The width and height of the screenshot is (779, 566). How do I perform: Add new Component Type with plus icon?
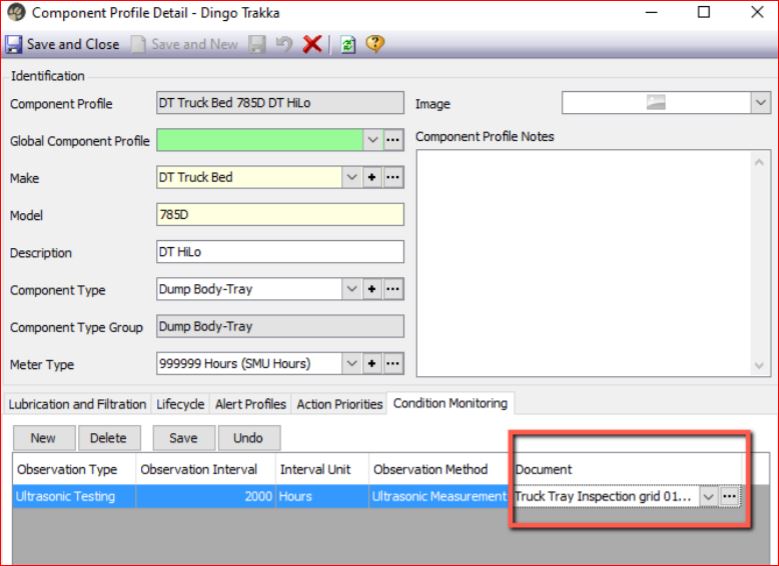tap(373, 290)
